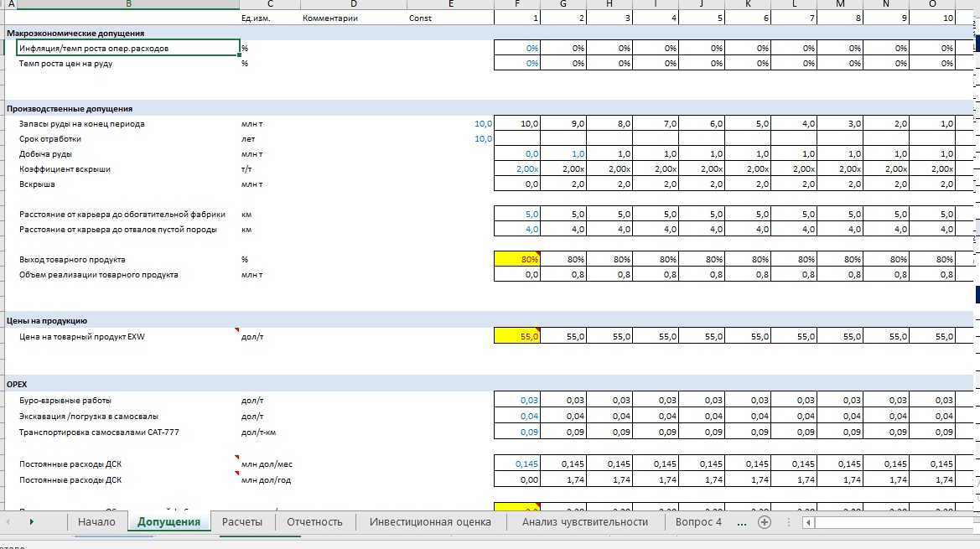Select the т/т unit cell

point(246,168)
